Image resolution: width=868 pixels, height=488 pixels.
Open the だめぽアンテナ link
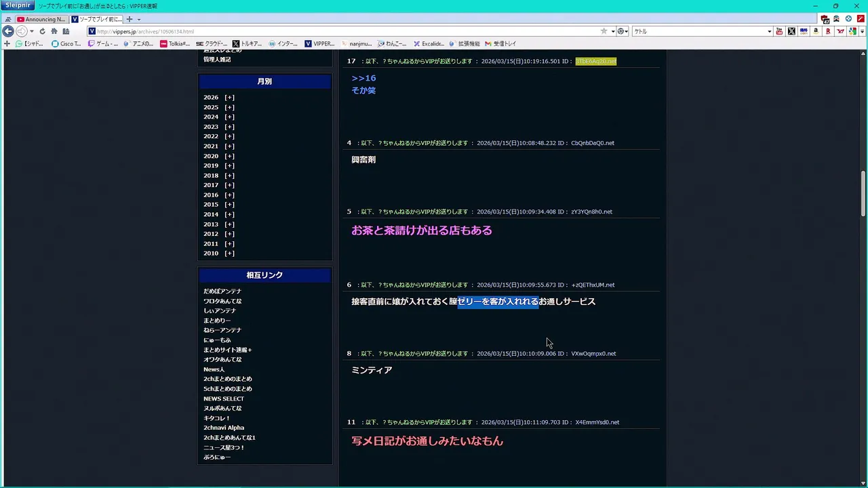coord(222,291)
